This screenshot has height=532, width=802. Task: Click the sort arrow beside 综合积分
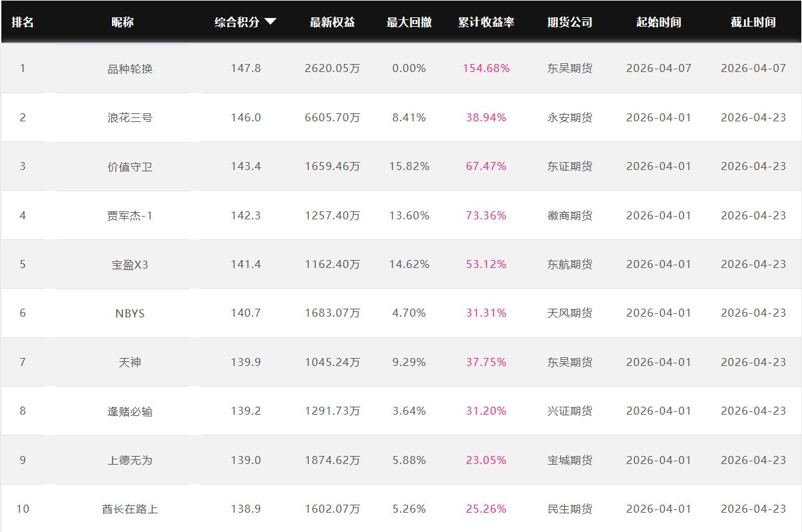coord(270,22)
